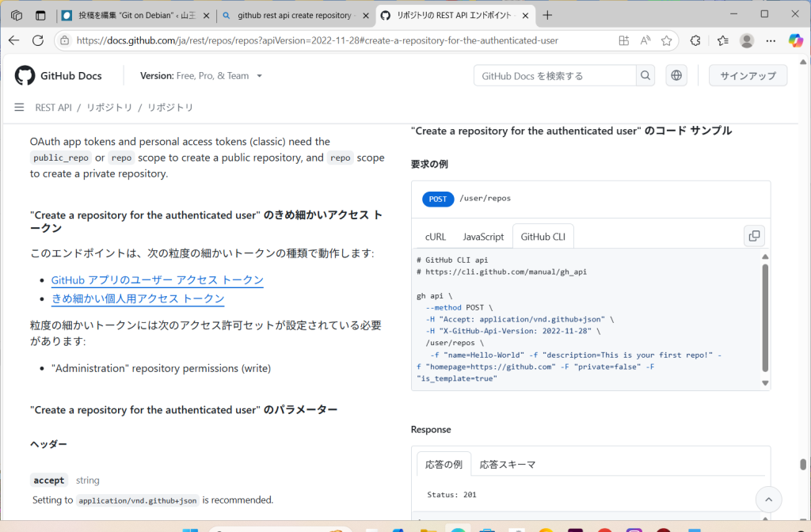
Task: Click the accept header parameter name
Action: tap(49, 481)
